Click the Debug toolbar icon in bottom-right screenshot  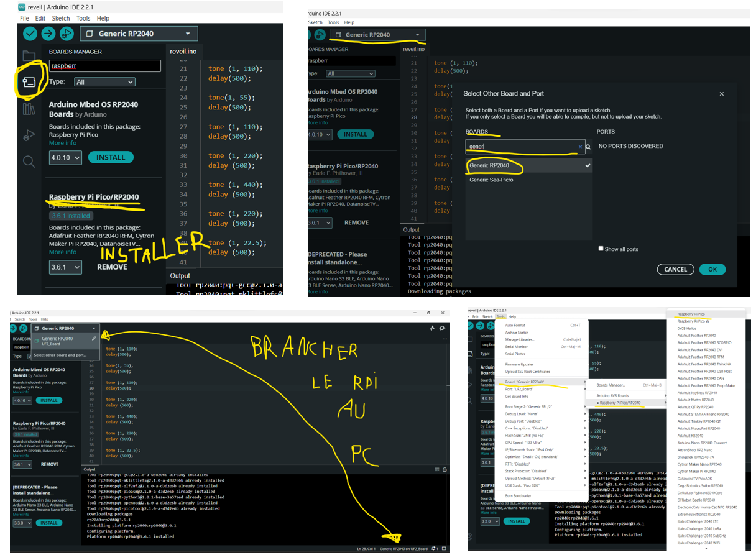[490, 324]
